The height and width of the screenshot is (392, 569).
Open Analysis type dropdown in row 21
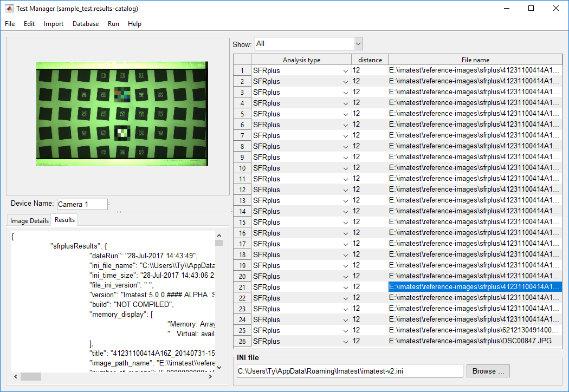click(346, 288)
